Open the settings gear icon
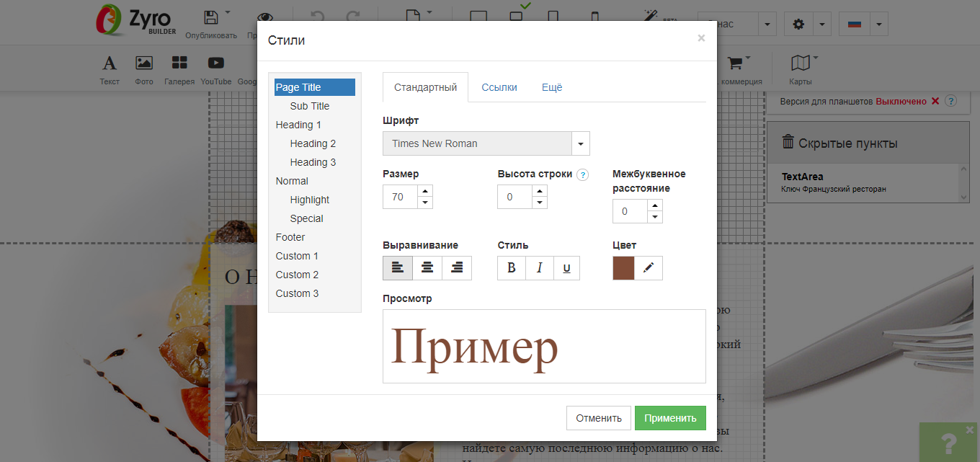The image size is (980, 462). point(798,23)
